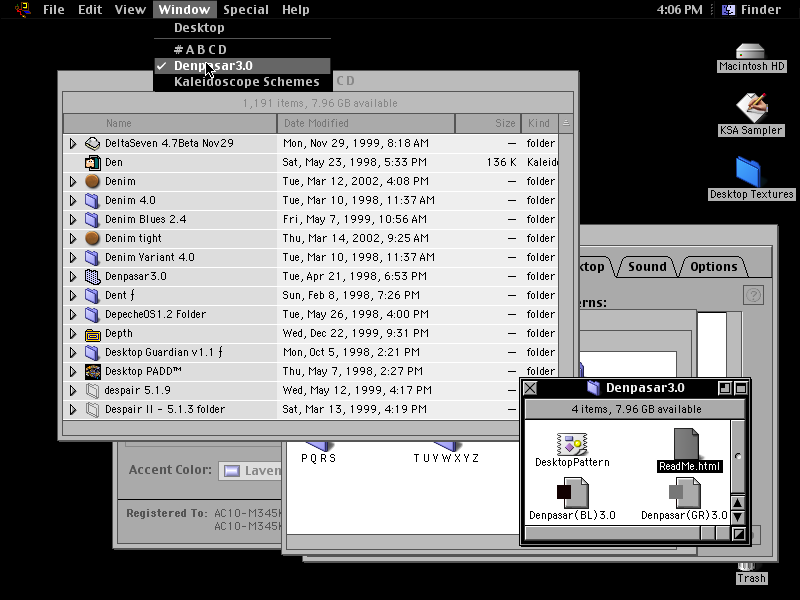Expand the Denim 4.0 folder
Screen dimensions: 800x600
click(73, 201)
